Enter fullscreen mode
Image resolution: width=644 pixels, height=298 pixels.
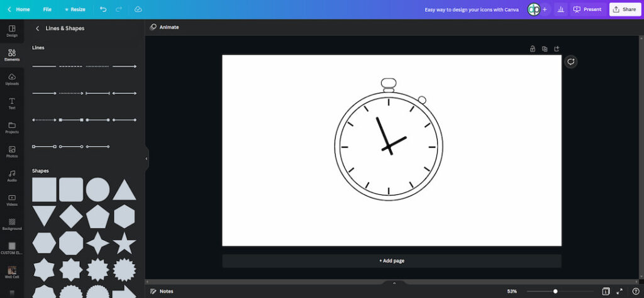coord(619,292)
